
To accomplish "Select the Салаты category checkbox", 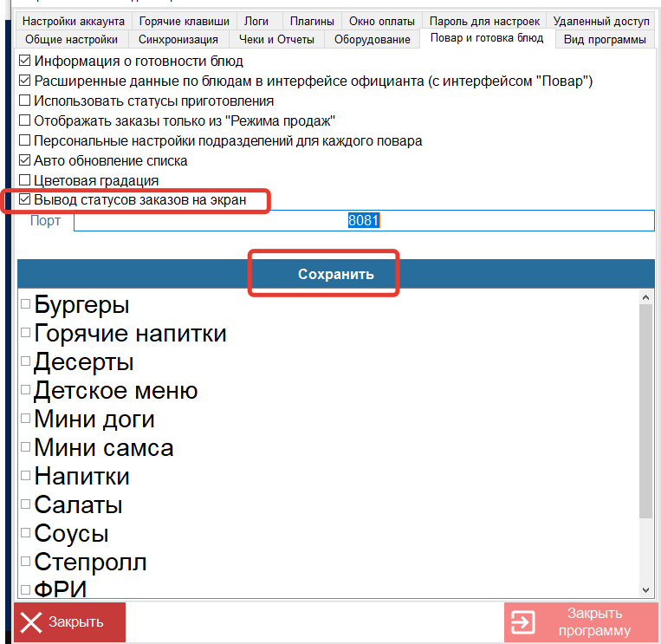I will [x=26, y=504].
